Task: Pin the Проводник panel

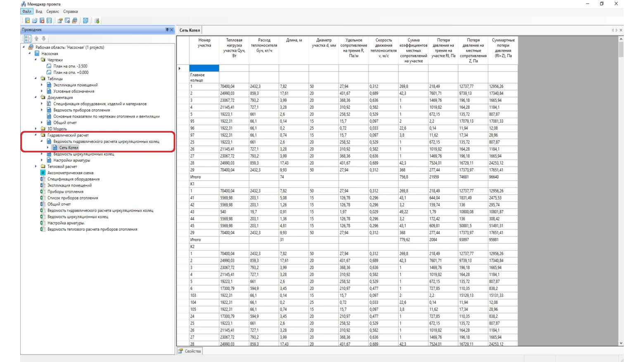Action: click(x=167, y=30)
